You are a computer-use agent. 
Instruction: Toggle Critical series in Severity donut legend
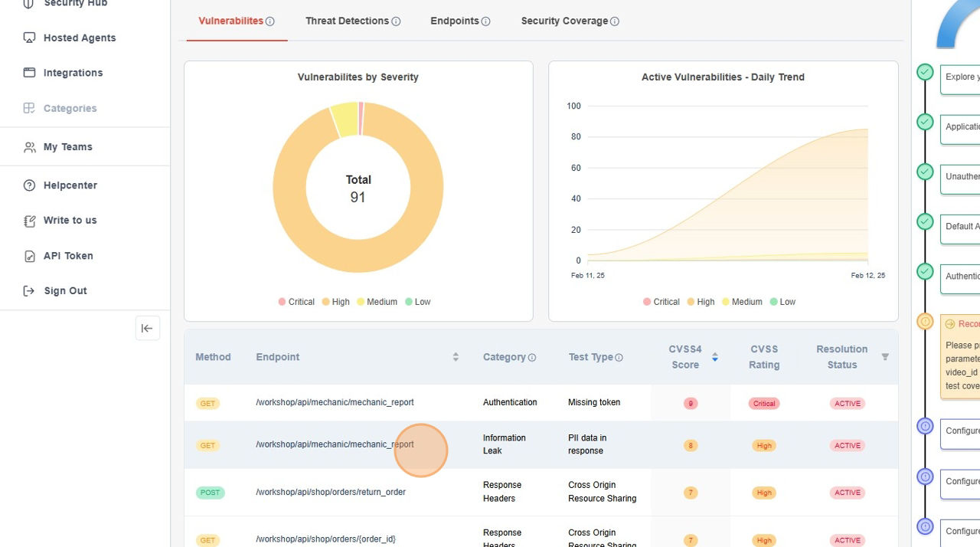(296, 302)
